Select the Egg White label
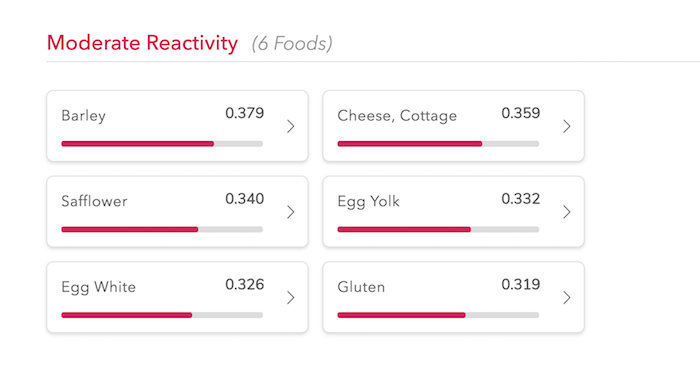 tap(98, 287)
